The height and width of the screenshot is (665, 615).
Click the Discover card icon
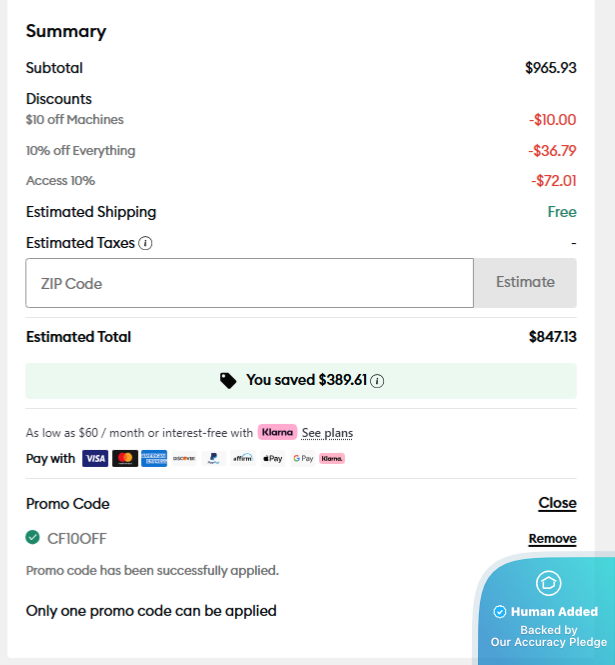click(x=184, y=459)
